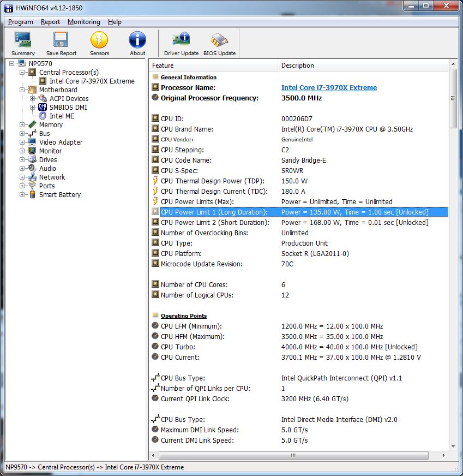Image resolution: width=463 pixels, height=476 pixels.
Task: Click the Feature column header
Action: (213, 66)
